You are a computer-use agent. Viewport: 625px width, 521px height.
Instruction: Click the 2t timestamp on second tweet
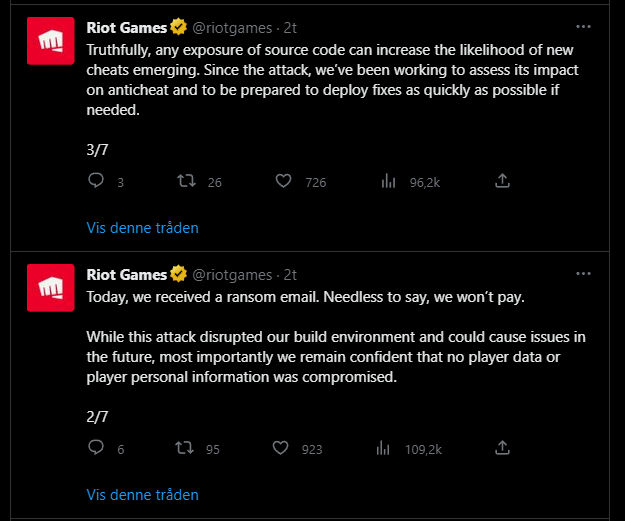point(290,275)
